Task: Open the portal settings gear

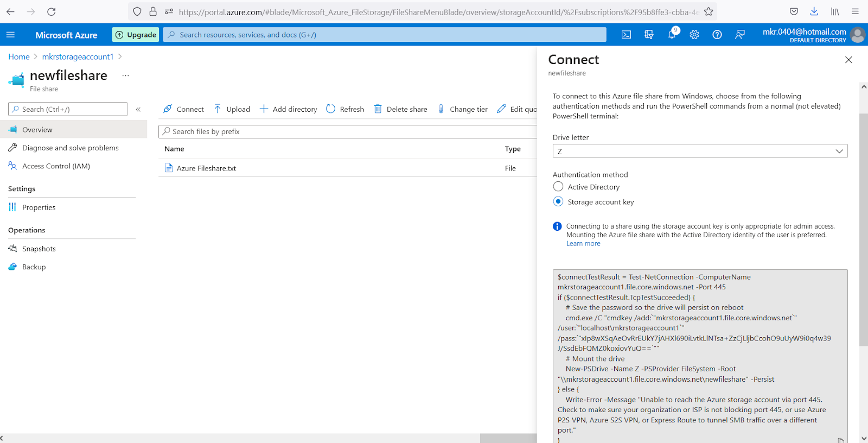Action: pos(694,35)
